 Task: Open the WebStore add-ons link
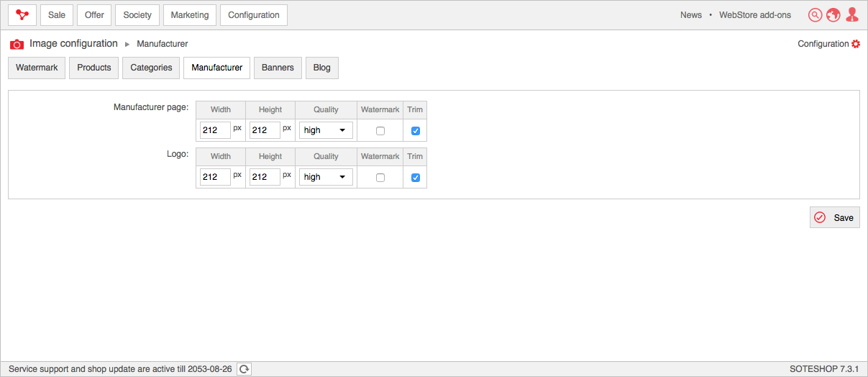[x=754, y=15]
